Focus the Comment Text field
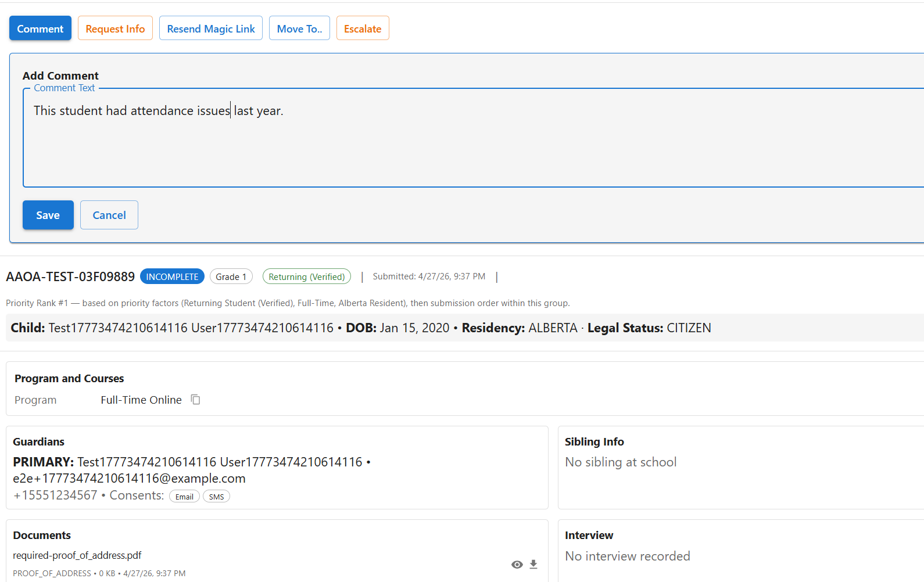The image size is (924, 582). [x=473, y=138]
